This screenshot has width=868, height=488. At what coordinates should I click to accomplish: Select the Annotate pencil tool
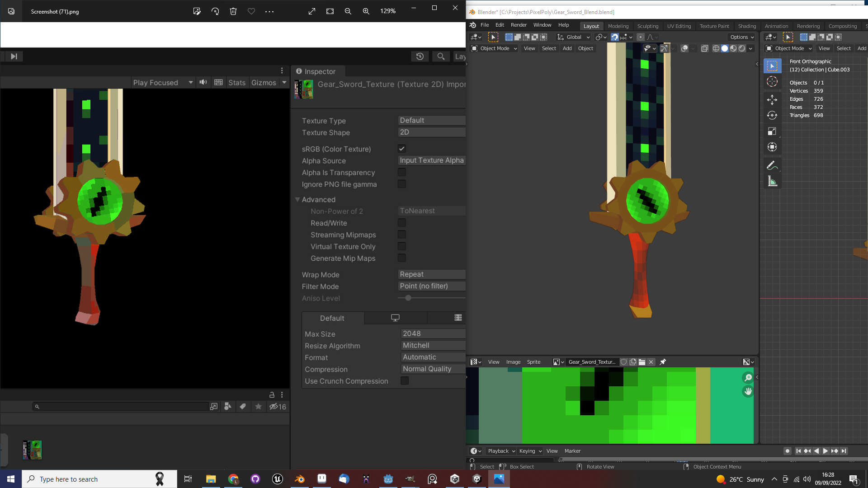(x=772, y=165)
